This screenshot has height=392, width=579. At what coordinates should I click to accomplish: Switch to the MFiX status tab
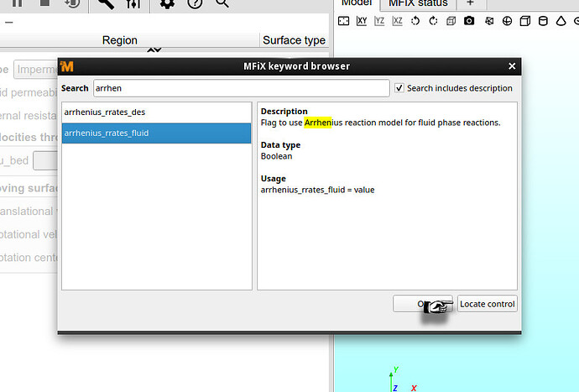tap(418, 3)
